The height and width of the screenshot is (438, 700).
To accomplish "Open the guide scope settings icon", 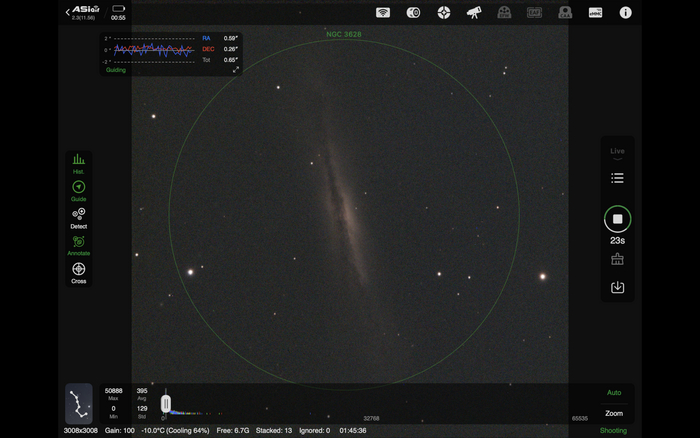I will 444,13.
